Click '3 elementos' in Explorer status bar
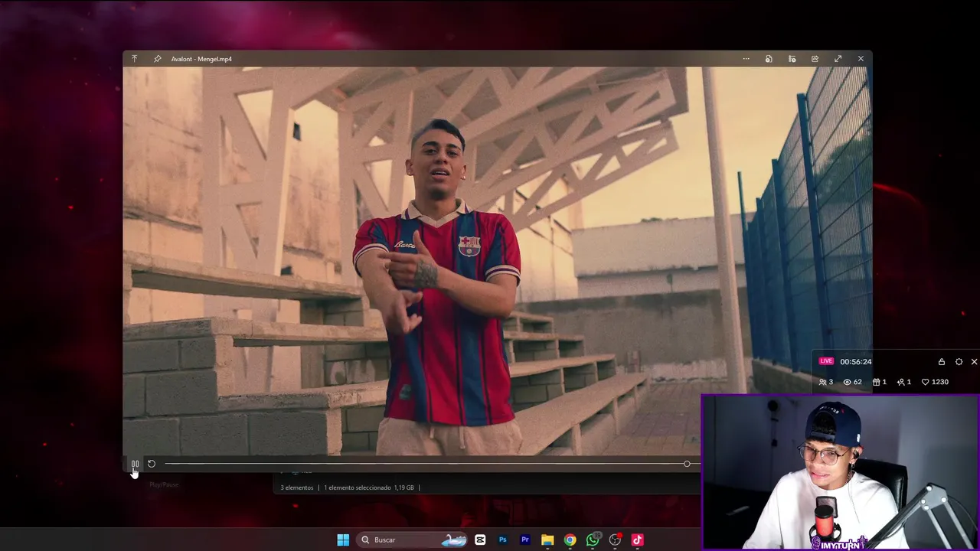 click(x=297, y=487)
